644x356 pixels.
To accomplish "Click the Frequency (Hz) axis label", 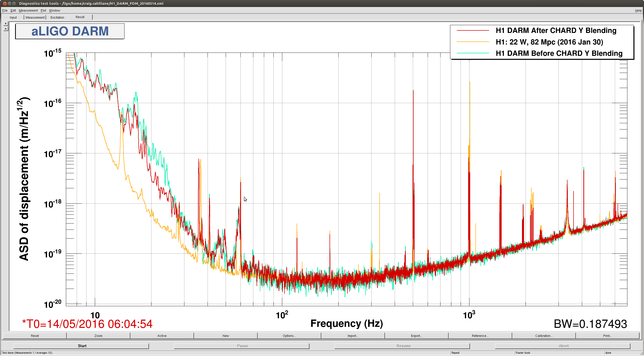I will coord(347,323).
